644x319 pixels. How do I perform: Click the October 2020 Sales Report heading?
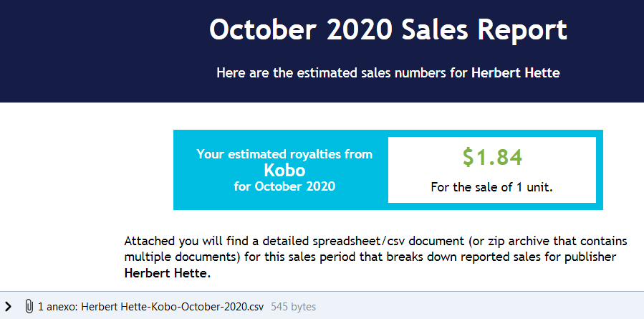tap(388, 29)
